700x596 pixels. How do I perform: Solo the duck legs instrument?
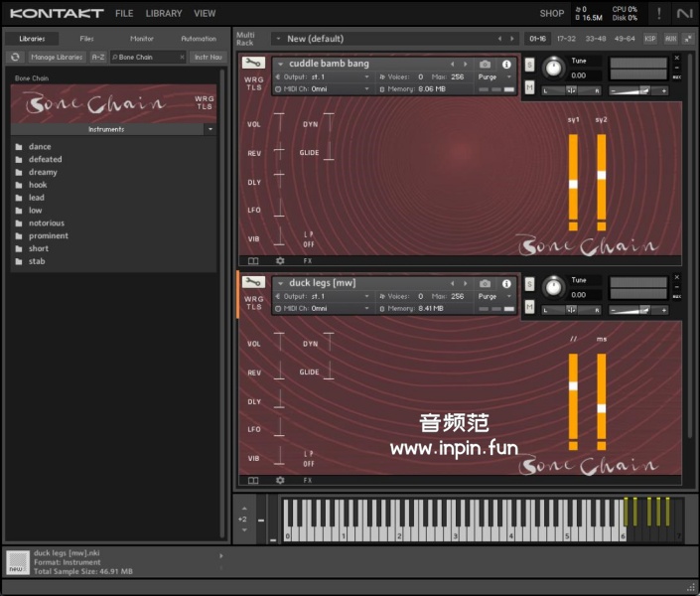coord(530,283)
